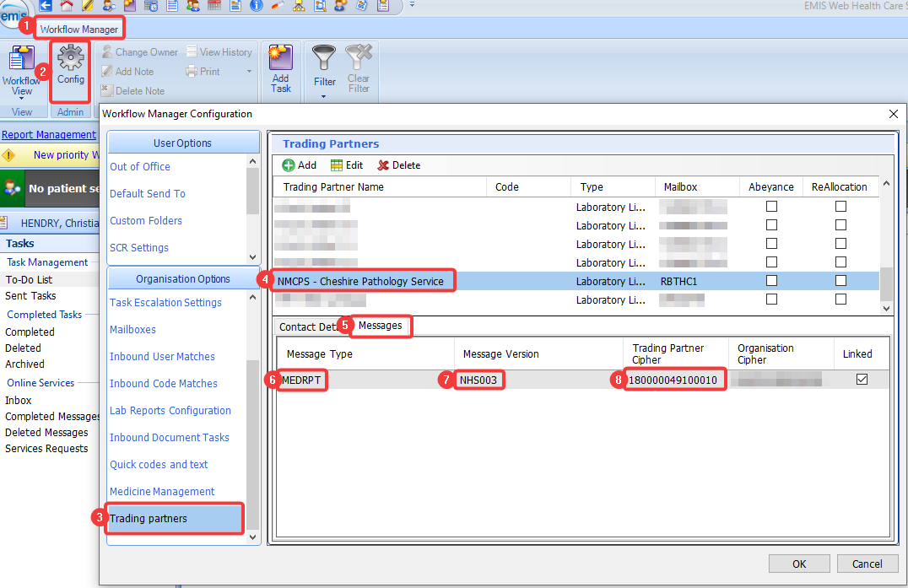Screen dimensions: 908x588
Task: Toggle Abeyance checkbox in the topmost trading partner row
Action: pos(771,206)
